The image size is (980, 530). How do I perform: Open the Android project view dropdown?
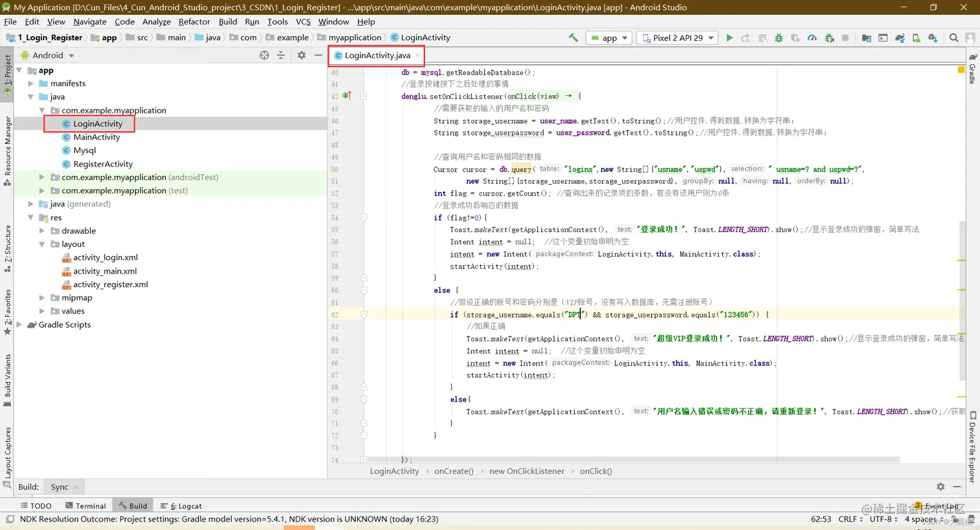click(48, 55)
